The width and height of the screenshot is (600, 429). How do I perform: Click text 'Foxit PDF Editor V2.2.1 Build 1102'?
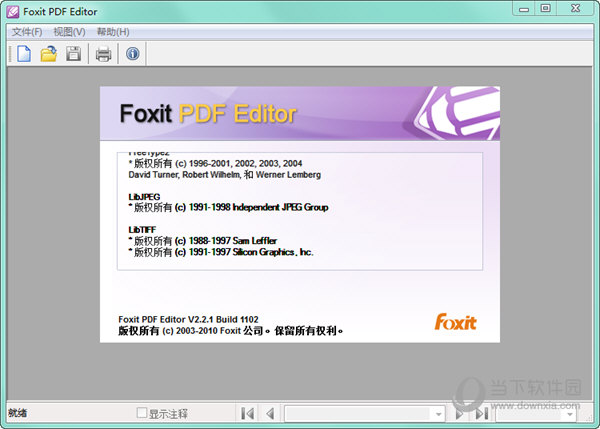[x=188, y=319]
